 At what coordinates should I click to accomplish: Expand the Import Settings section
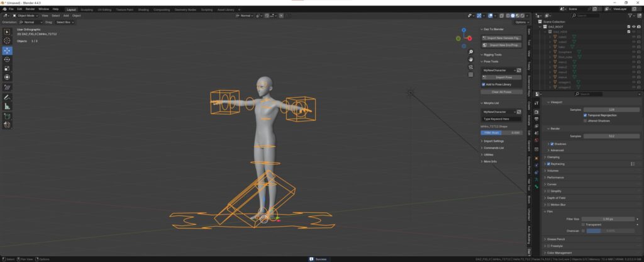point(494,141)
